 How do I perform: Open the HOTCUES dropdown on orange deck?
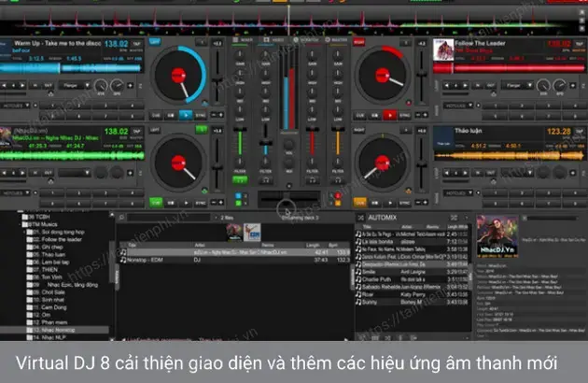click(458, 193)
